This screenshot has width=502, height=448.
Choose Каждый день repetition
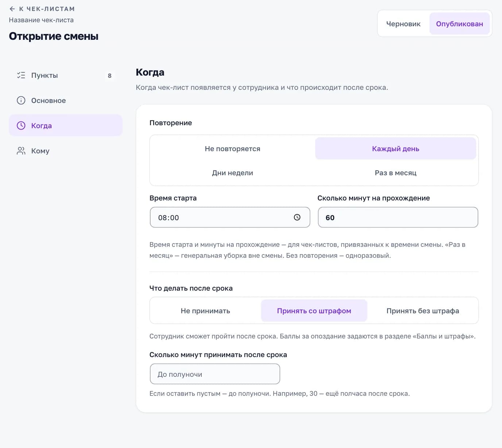395,149
